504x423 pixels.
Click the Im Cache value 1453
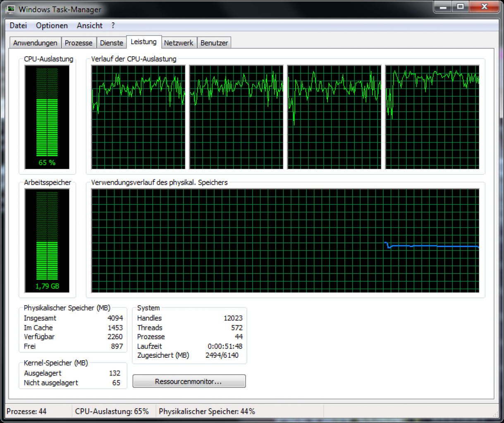[115, 328]
